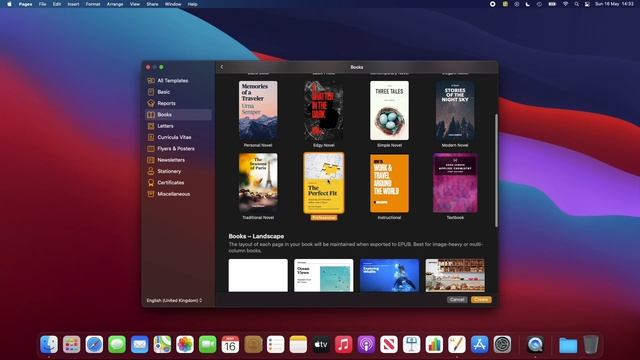Open the File menu
The height and width of the screenshot is (360, 640).
click(42, 4)
